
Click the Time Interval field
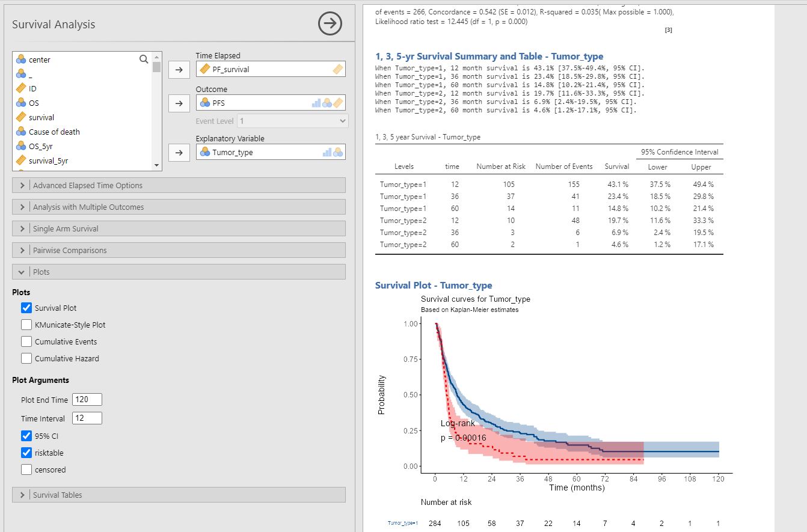(x=87, y=418)
